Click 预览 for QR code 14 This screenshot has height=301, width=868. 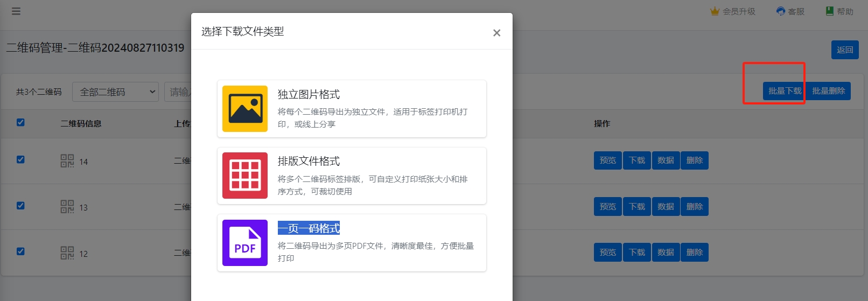pyautogui.click(x=607, y=160)
